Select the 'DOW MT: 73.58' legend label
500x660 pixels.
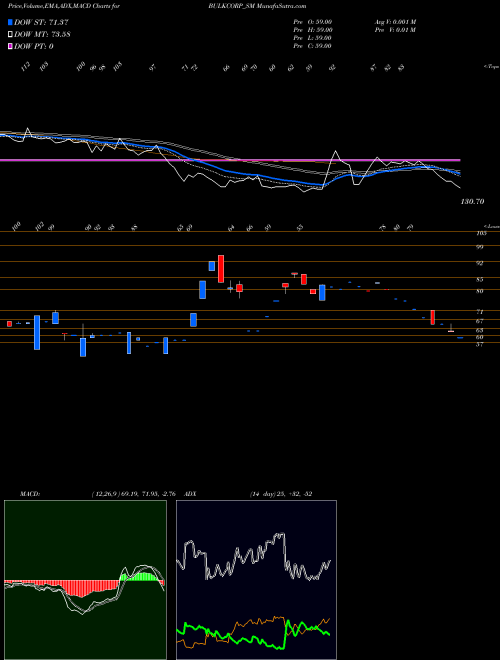tap(42, 34)
